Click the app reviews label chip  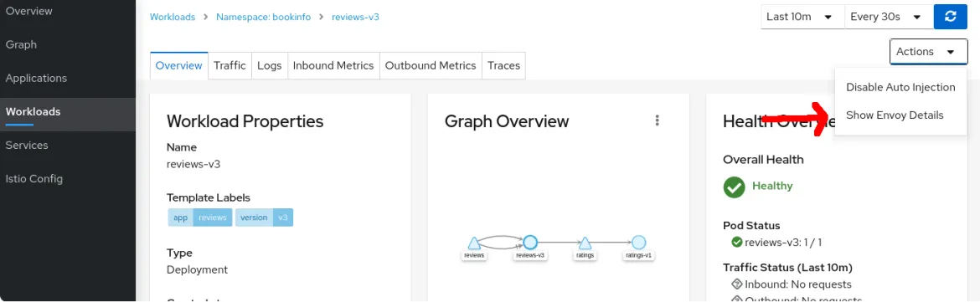coord(200,218)
